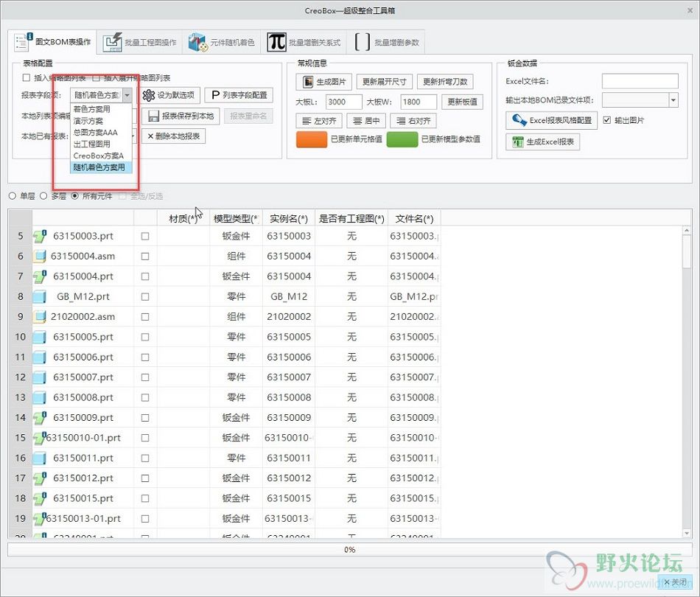Click part icon of 63150006.prt
700x597 pixels.
coord(40,357)
